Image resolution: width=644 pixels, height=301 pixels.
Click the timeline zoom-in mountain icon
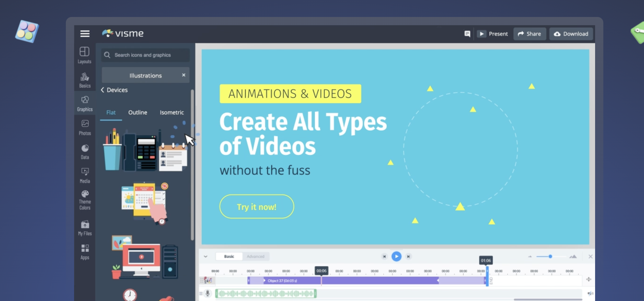[x=573, y=256]
